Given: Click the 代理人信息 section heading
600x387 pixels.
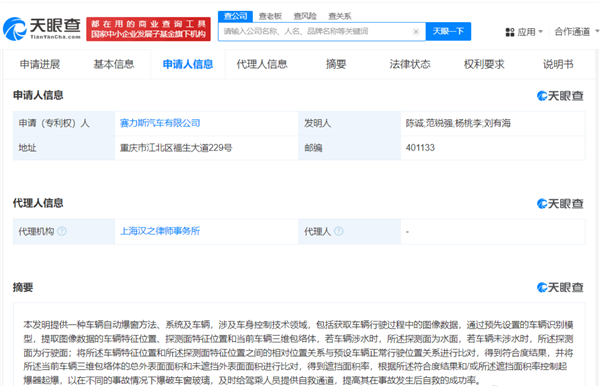Looking at the screenshot, I should pos(38,203).
